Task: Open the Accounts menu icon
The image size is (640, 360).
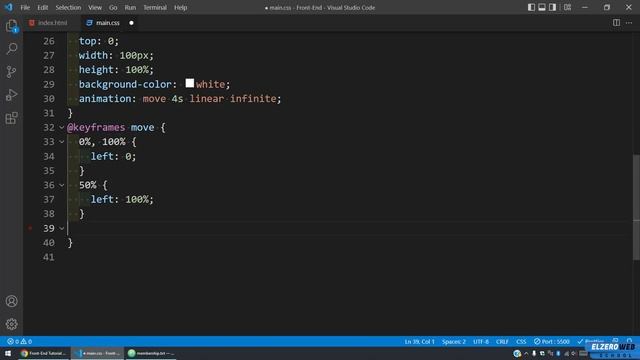Action: (x=11, y=301)
